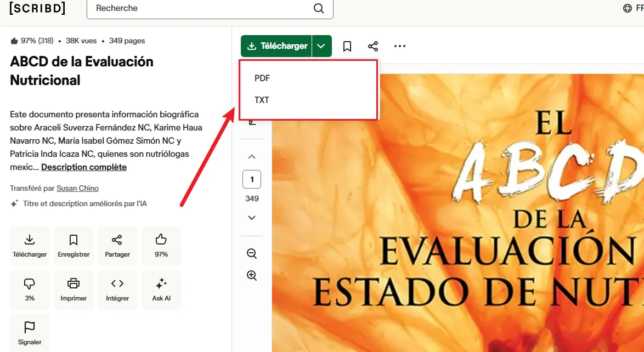This screenshot has width=644, height=352.
Task: Click 'Titre et description améliorés par l'IA'
Action: (84, 204)
